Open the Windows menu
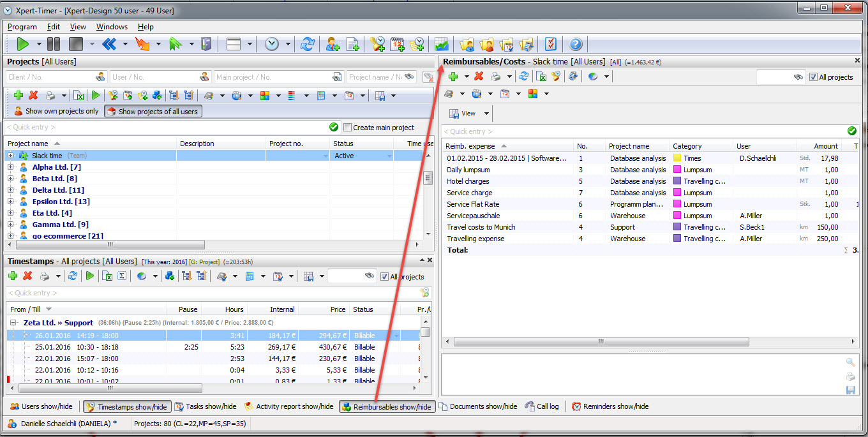Screen dimensions: 868x437 (x=112, y=27)
